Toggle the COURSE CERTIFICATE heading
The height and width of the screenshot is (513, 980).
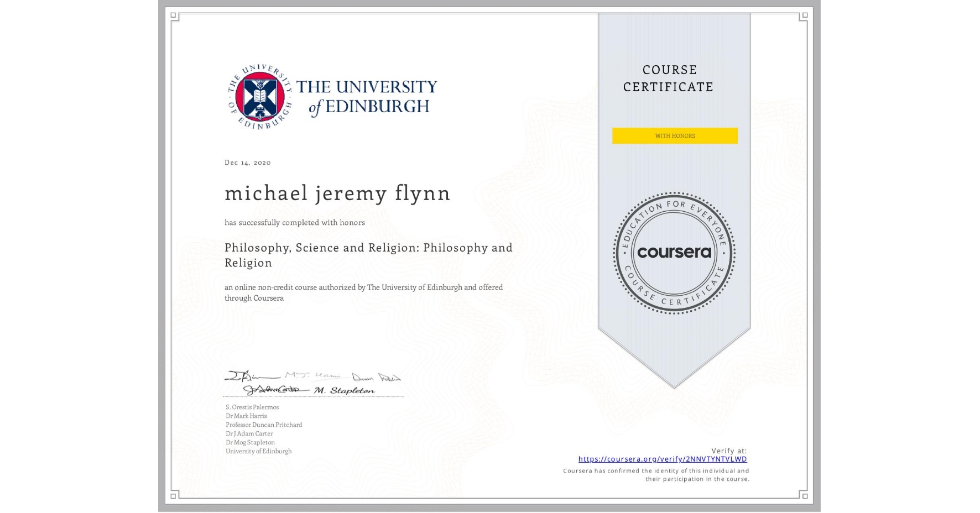coord(669,78)
